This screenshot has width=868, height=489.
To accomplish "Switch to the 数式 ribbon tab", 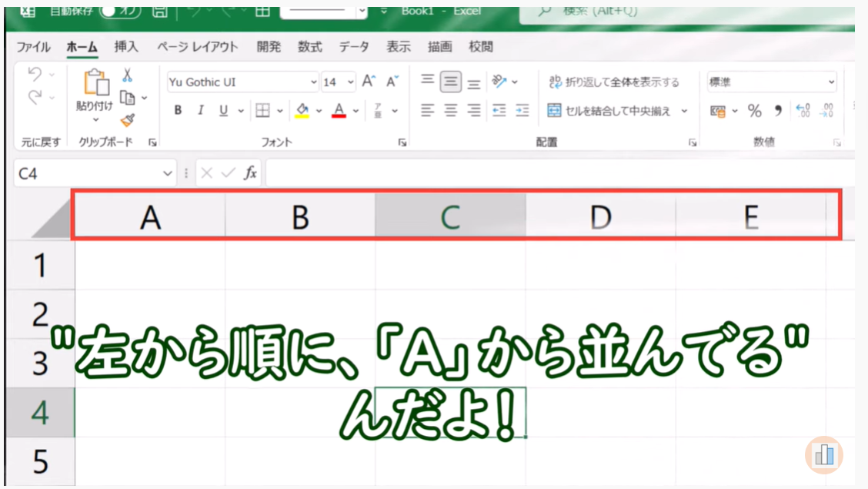I will pos(310,47).
